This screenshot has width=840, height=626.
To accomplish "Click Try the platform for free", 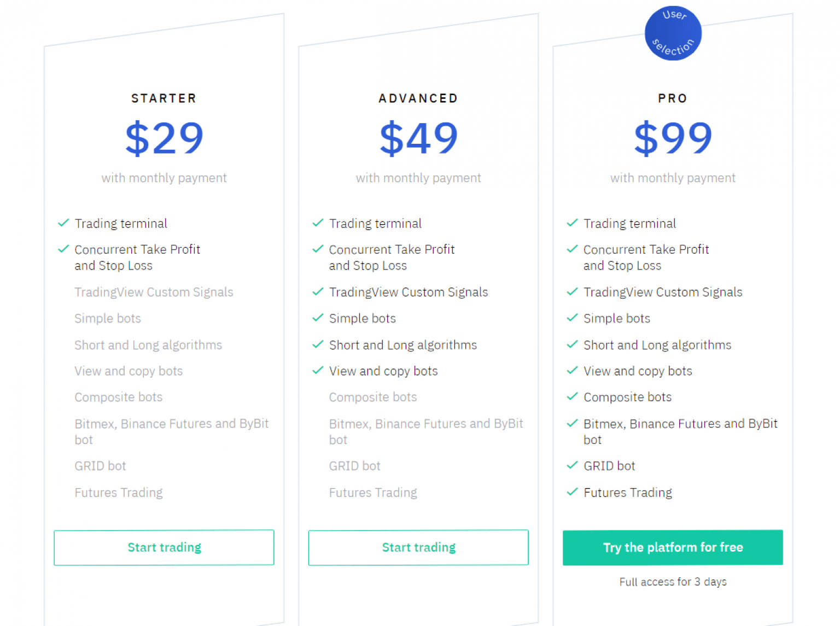I will pyautogui.click(x=673, y=547).
